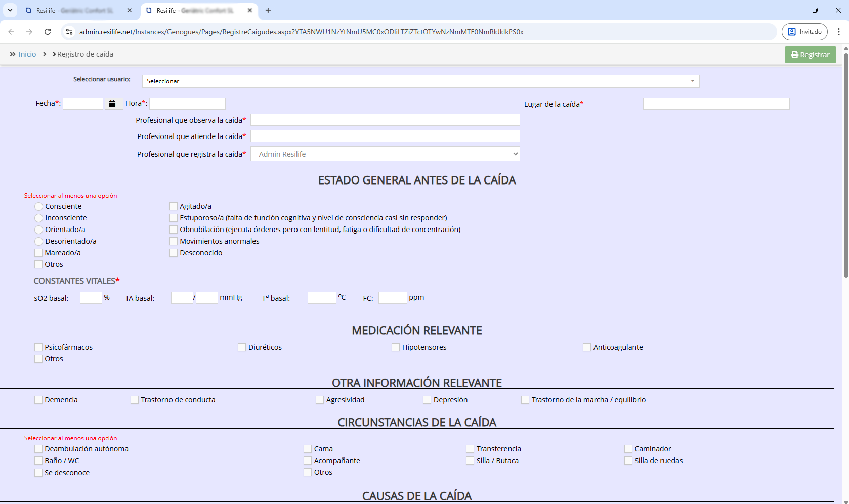Click the sO2 basal input field
Image resolution: width=849 pixels, height=504 pixels.
(x=91, y=298)
